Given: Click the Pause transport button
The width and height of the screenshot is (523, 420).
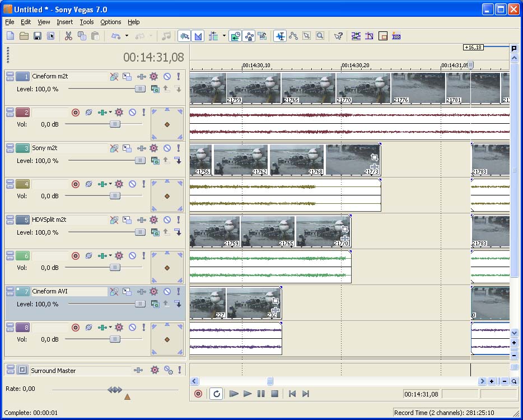Looking at the screenshot, I should pos(261,394).
